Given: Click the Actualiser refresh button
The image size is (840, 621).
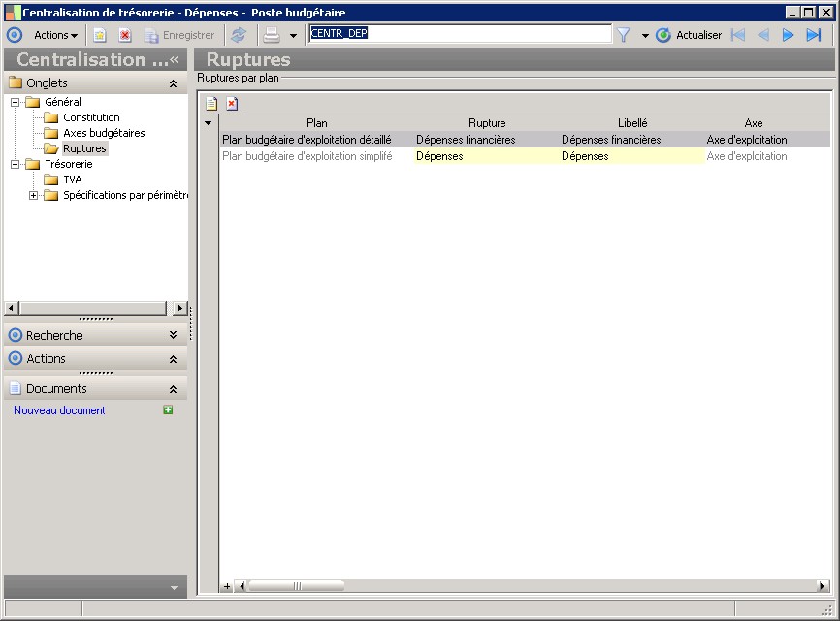Looking at the screenshot, I should [x=689, y=35].
